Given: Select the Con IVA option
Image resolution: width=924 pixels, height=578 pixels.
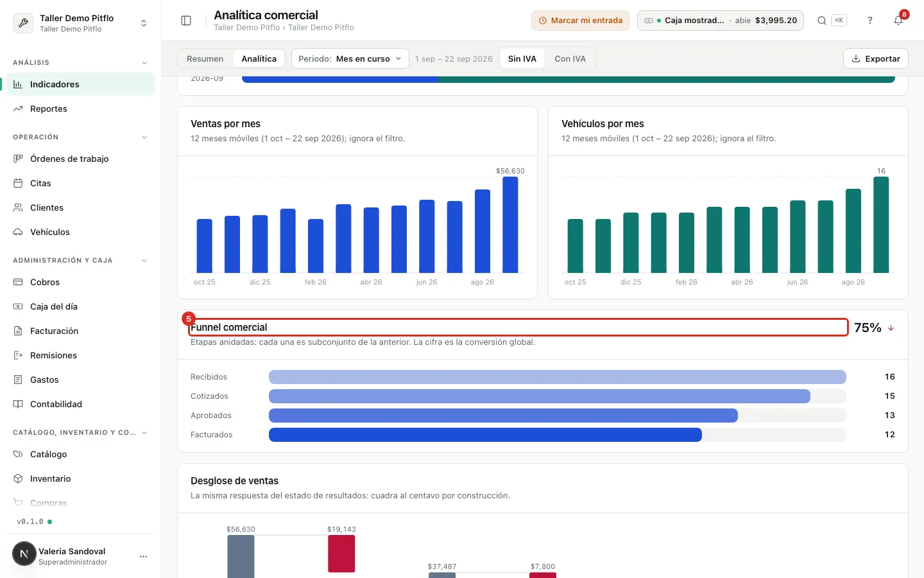Looking at the screenshot, I should pyautogui.click(x=570, y=58).
